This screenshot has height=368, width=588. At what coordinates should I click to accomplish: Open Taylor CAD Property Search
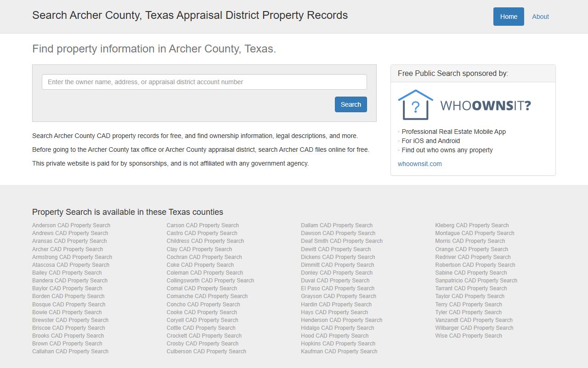tap(470, 296)
